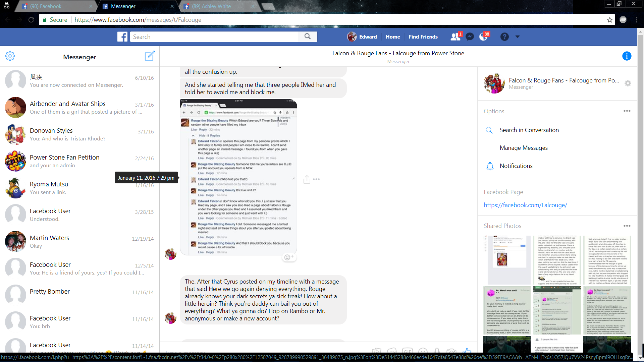Click the browser address bar URL

coord(138,20)
